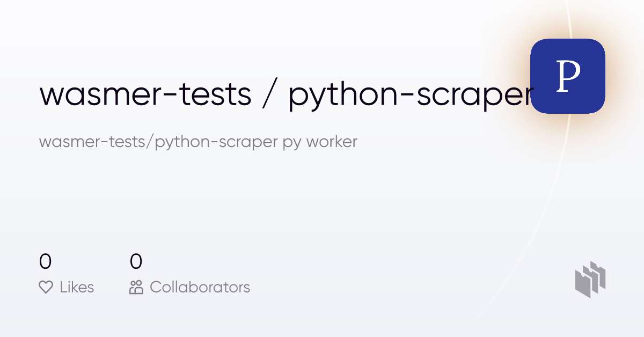Click the Likes label
The width and height of the screenshot is (644, 337).
[x=77, y=288]
